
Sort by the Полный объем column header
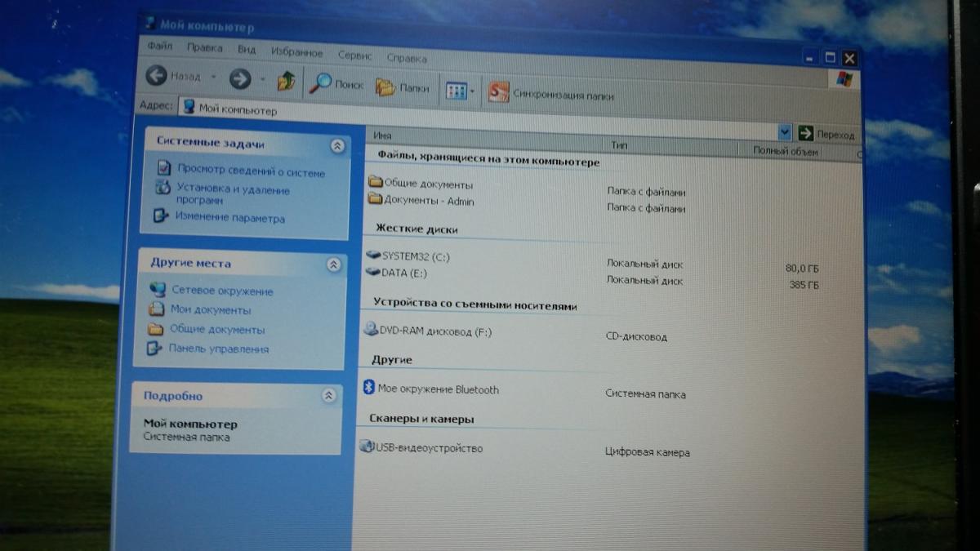click(x=786, y=152)
